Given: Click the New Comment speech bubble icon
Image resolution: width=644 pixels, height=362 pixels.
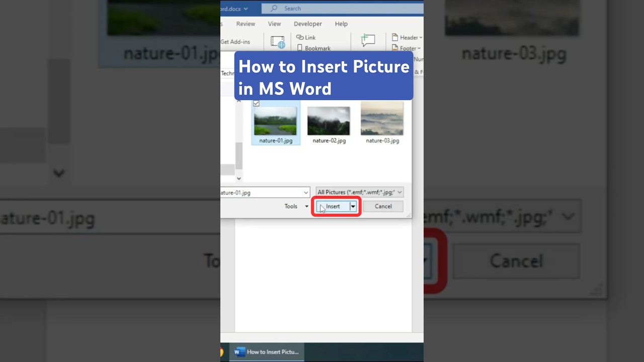Looking at the screenshot, I should (368, 41).
